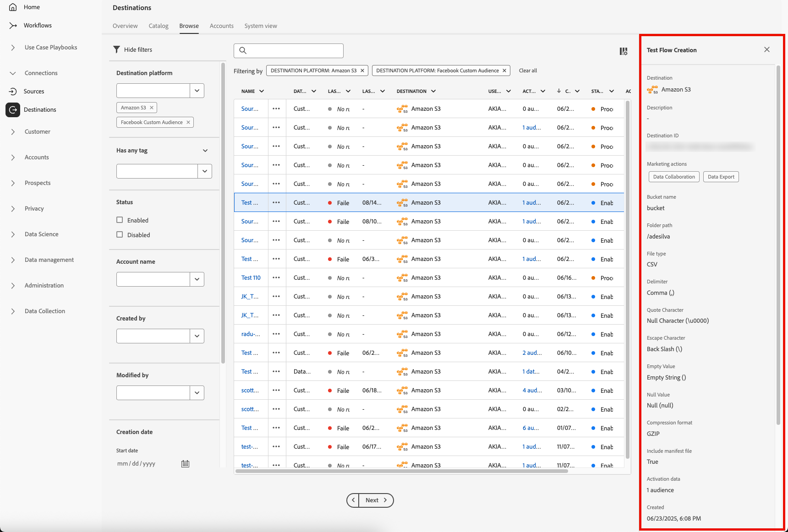
Task: Remove Facebook Custom Audience platform tag
Action: pos(188,122)
